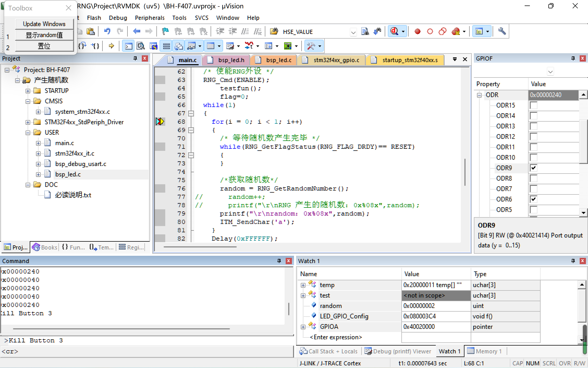Click the Paste clipboard icon
The height and width of the screenshot is (368, 588).
(91, 32)
